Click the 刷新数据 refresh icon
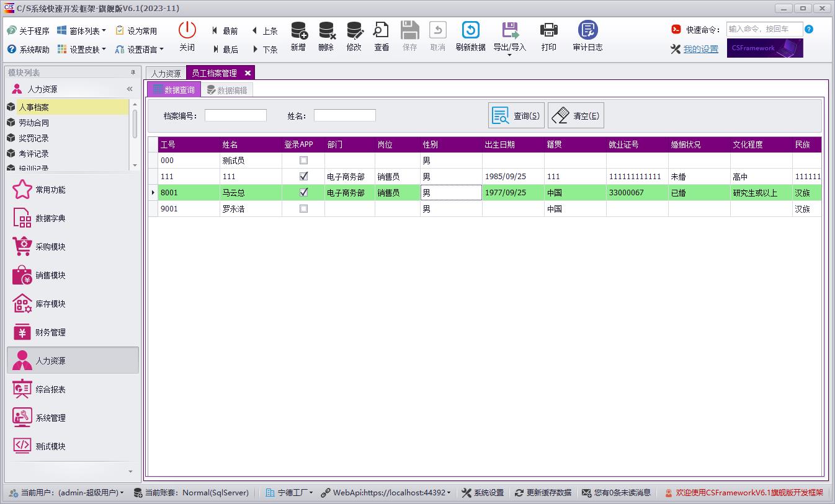 (x=470, y=31)
